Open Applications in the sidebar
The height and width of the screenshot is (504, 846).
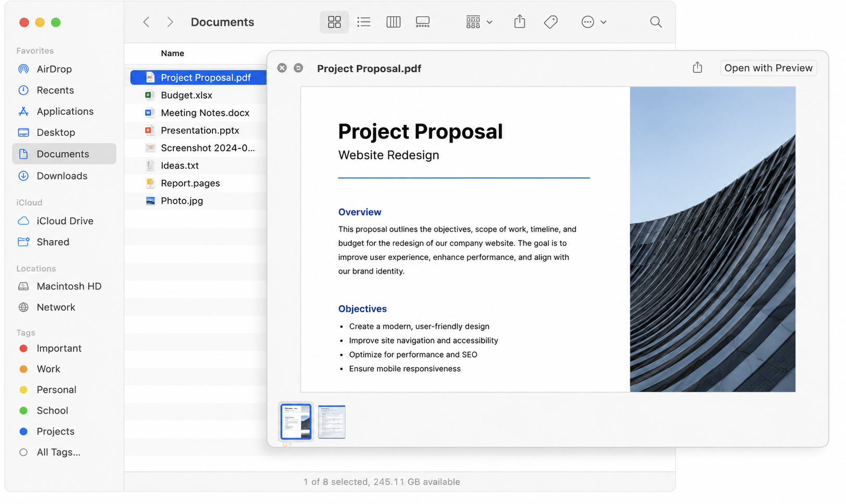64,111
